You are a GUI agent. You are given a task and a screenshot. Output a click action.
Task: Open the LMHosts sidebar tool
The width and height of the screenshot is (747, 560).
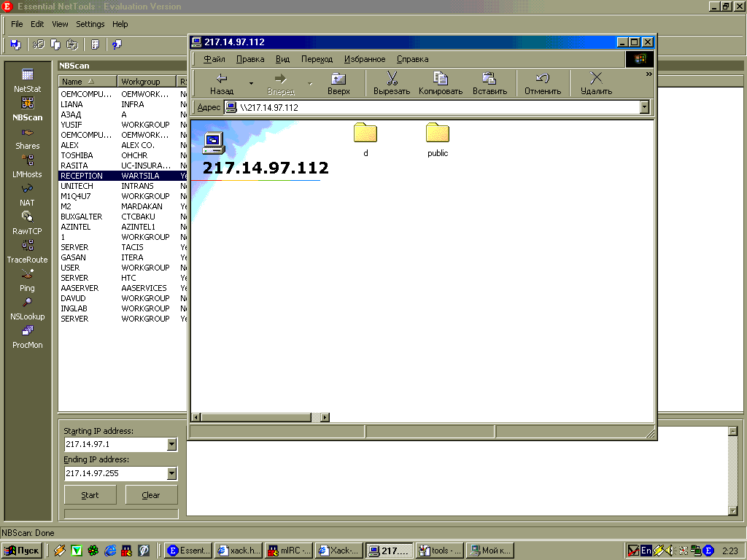point(28,165)
